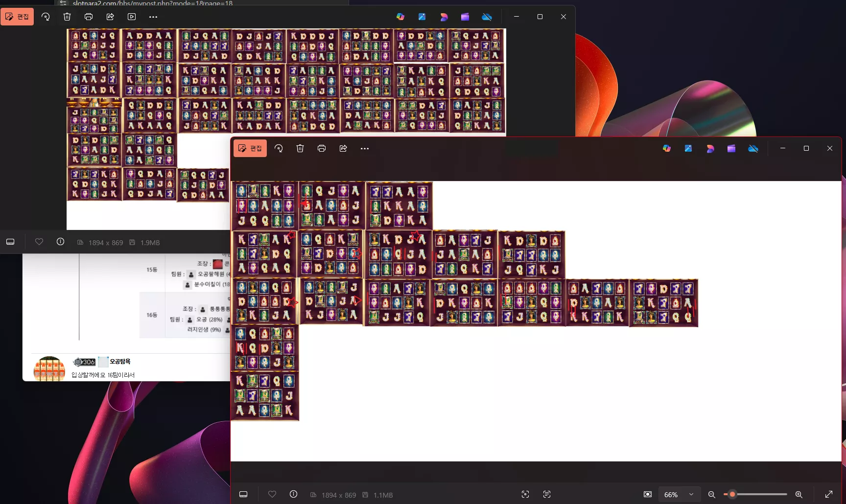Click the zoom slider in the front window
This screenshot has width=846, height=504.
tap(755, 495)
